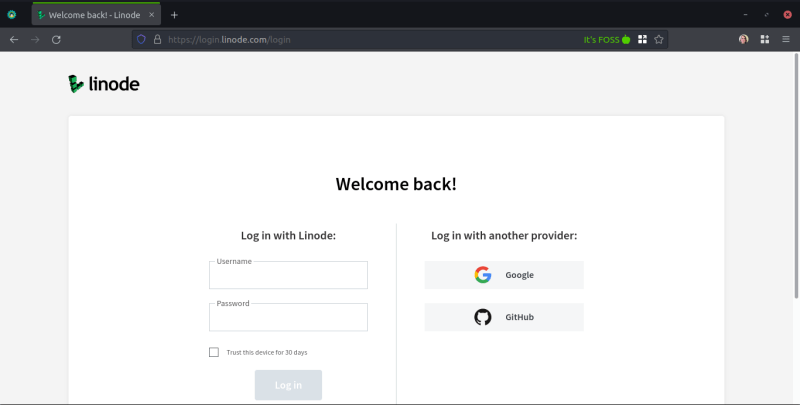The width and height of the screenshot is (800, 405).
Task: Go back using the browser back arrow
Action: (x=14, y=39)
